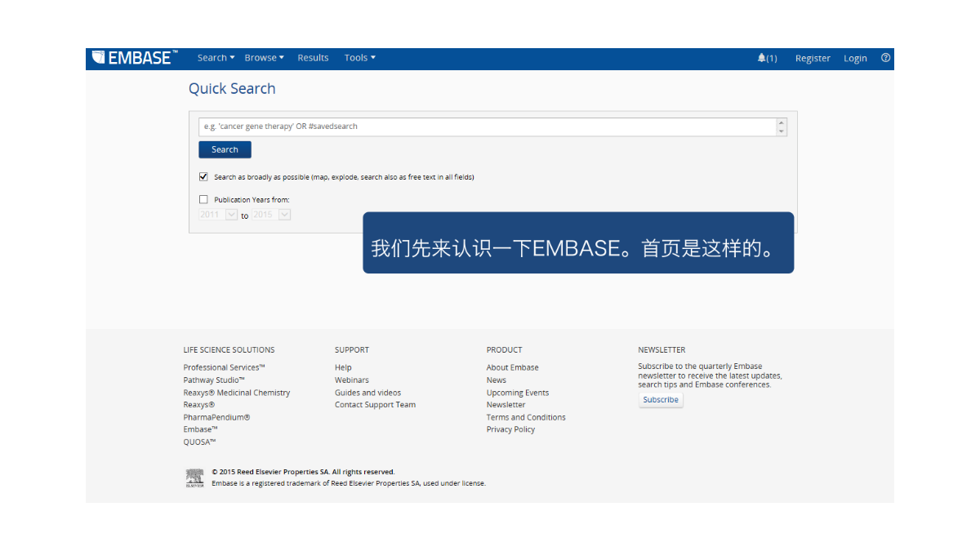Click Login in the header
Viewport: 980px width, 551px height.
coord(855,59)
